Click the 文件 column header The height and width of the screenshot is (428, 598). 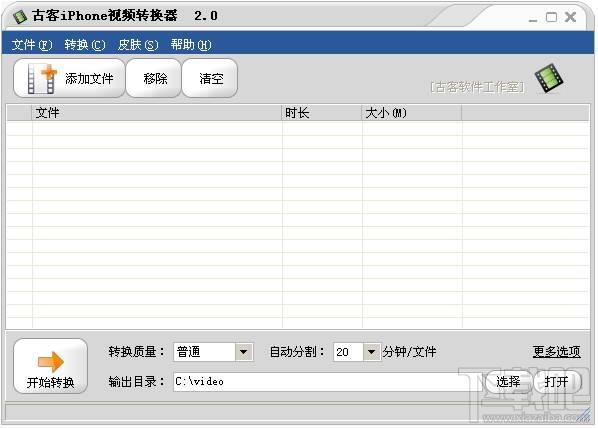pos(157,113)
